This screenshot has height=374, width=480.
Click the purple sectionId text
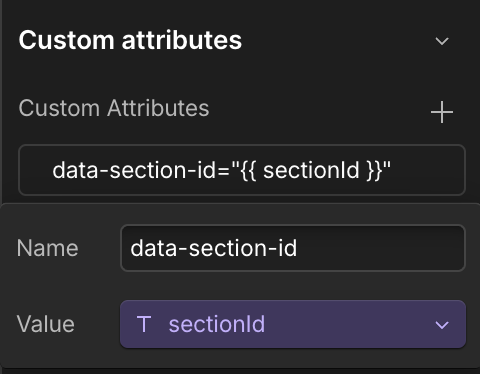point(217,324)
